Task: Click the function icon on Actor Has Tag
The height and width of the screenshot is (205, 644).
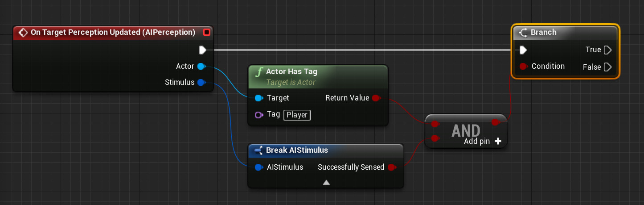Action: [x=258, y=71]
